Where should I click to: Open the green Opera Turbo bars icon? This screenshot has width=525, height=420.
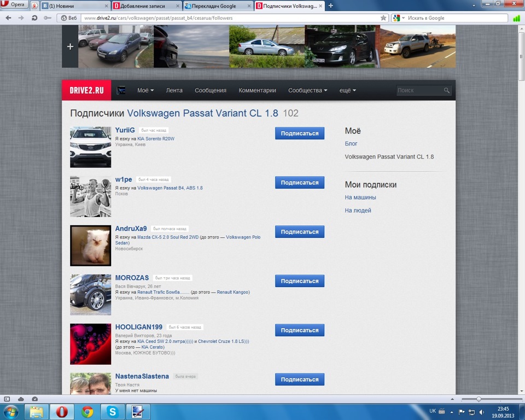pyautogui.click(x=516, y=19)
